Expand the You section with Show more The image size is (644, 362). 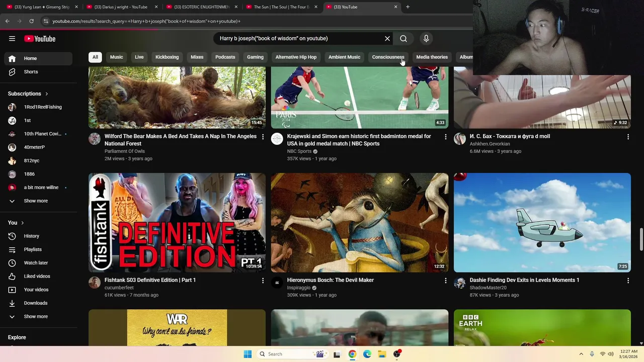coord(38,317)
